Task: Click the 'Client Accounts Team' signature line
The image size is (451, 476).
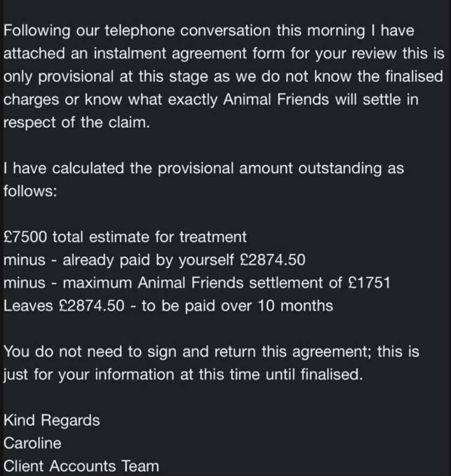Action: coord(81,466)
